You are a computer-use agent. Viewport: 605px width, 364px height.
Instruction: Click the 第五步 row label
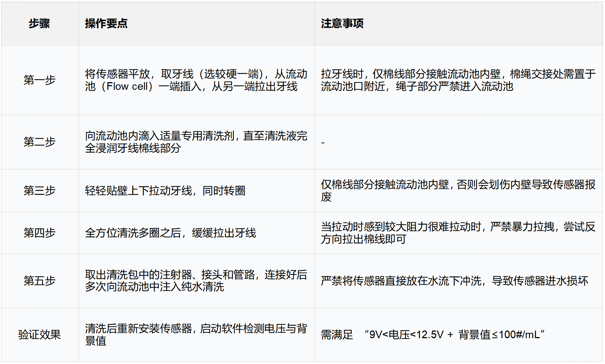tap(40, 280)
